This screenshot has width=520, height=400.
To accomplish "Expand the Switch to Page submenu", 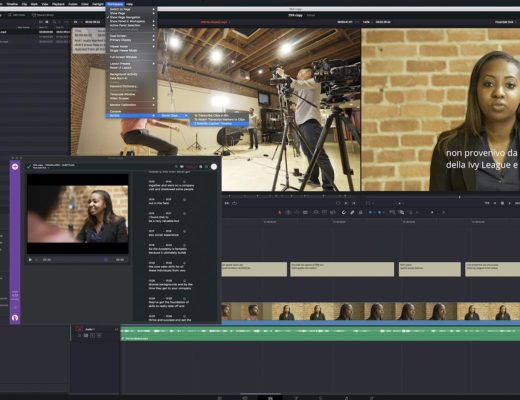I will [131, 9].
